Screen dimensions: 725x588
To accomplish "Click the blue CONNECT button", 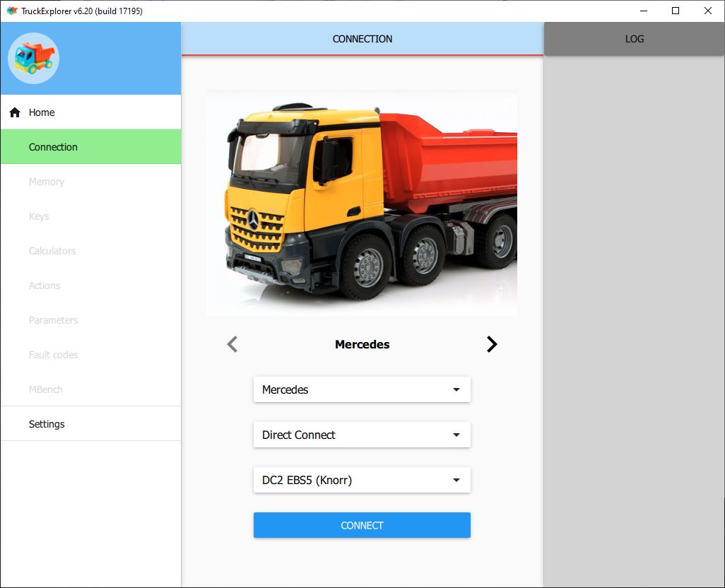I will tap(362, 525).
